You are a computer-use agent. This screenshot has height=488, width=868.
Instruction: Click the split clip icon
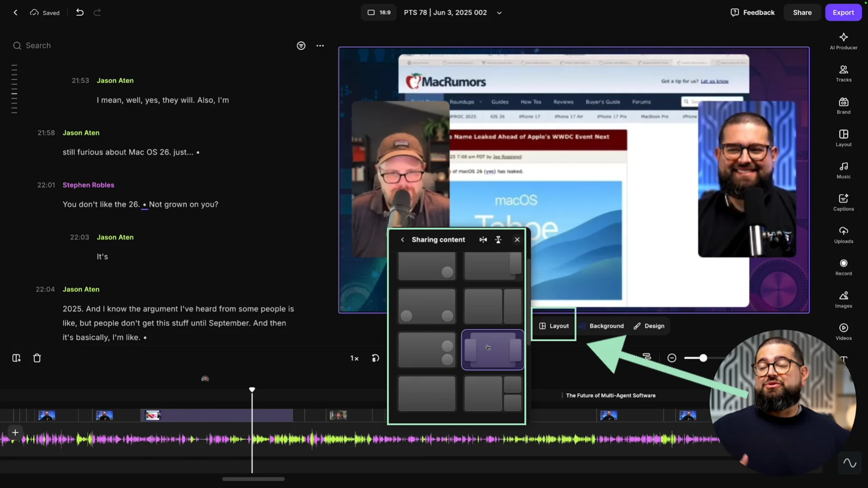click(16, 358)
